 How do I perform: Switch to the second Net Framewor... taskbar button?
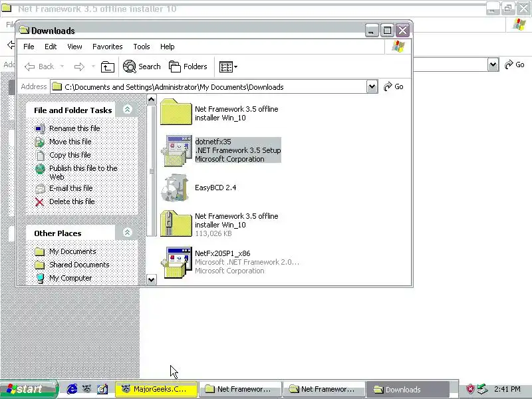[x=324, y=389]
